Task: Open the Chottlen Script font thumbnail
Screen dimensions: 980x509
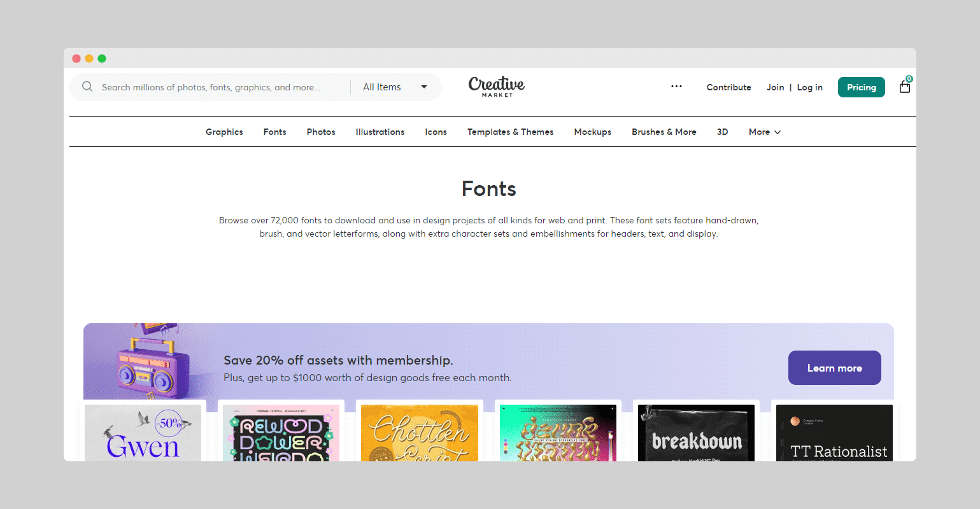Action: tap(420, 433)
